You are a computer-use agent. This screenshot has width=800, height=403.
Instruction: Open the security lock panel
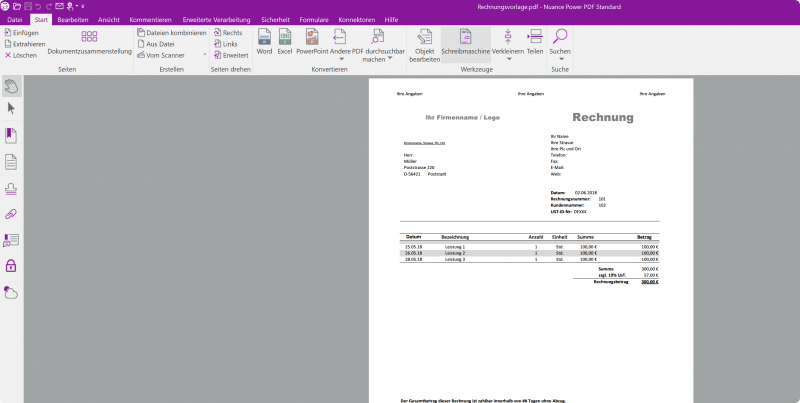click(11, 265)
